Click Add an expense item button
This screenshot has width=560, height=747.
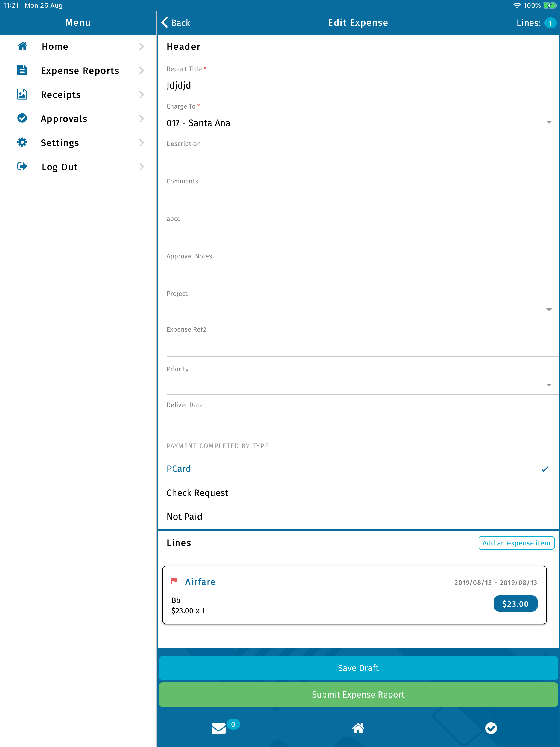click(516, 543)
